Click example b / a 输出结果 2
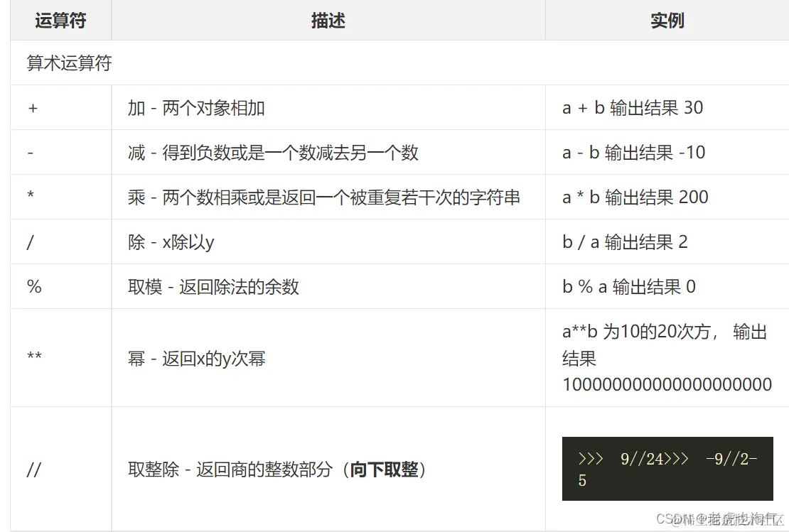This screenshot has width=789, height=532. (x=625, y=242)
